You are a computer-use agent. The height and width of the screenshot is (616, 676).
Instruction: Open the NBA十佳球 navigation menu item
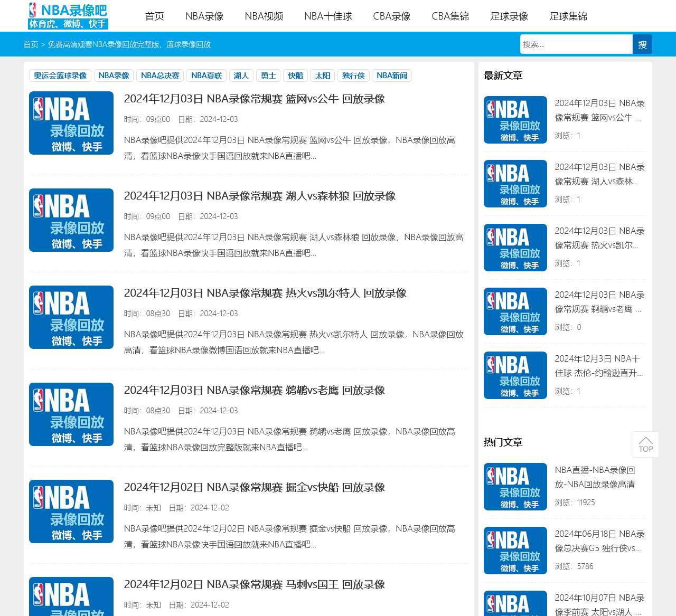(328, 16)
